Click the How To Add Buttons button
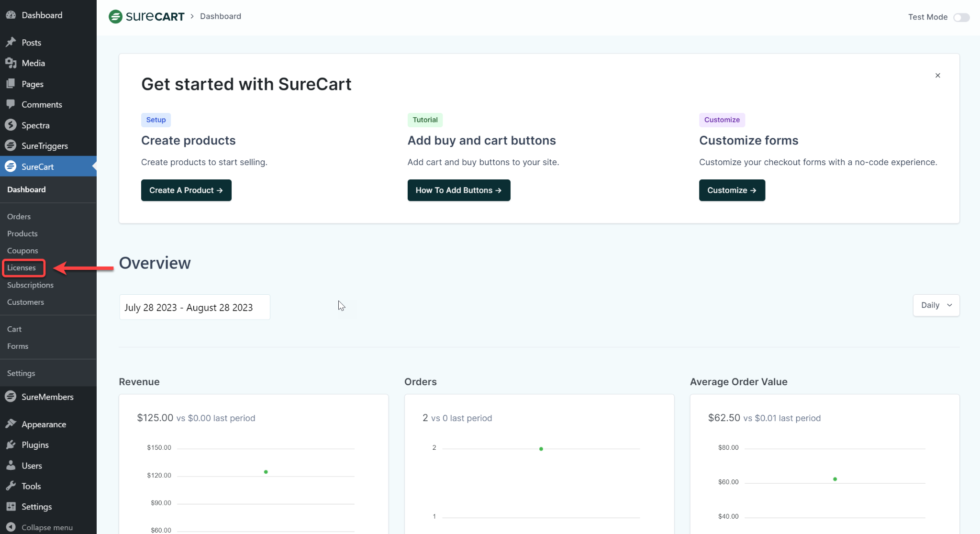Viewport: 980px width, 534px height. 458,190
